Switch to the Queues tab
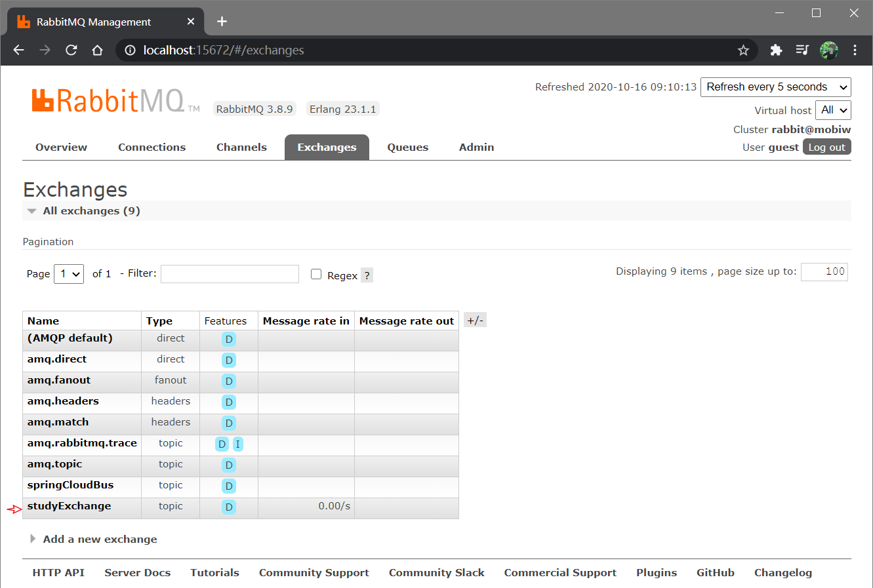The image size is (873, 588). point(408,147)
